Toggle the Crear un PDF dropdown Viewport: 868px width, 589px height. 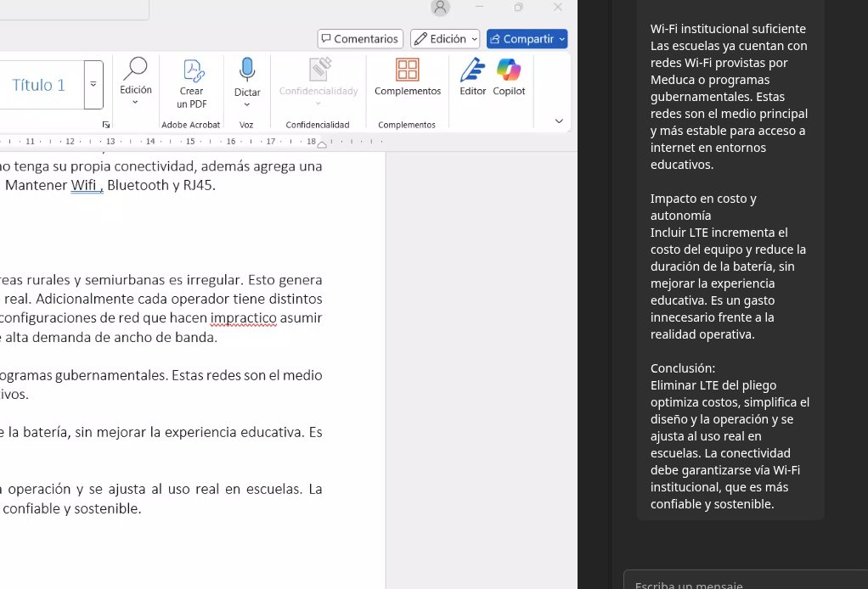point(191,104)
